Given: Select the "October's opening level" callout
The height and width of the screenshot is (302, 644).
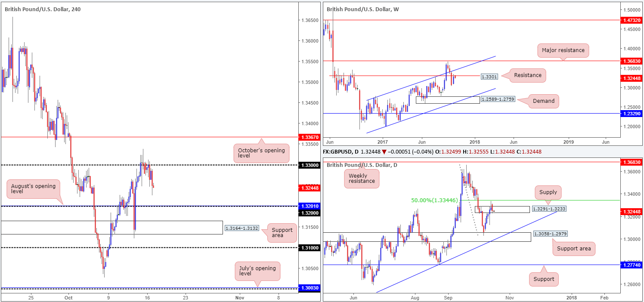Looking at the screenshot, I should (x=261, y=154).
